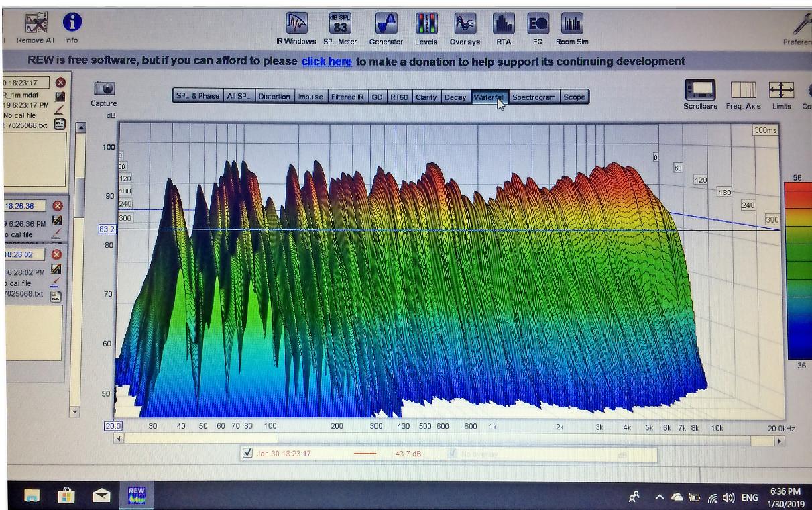Switch to the SPL & Phase tab

(x=197, y=97)
